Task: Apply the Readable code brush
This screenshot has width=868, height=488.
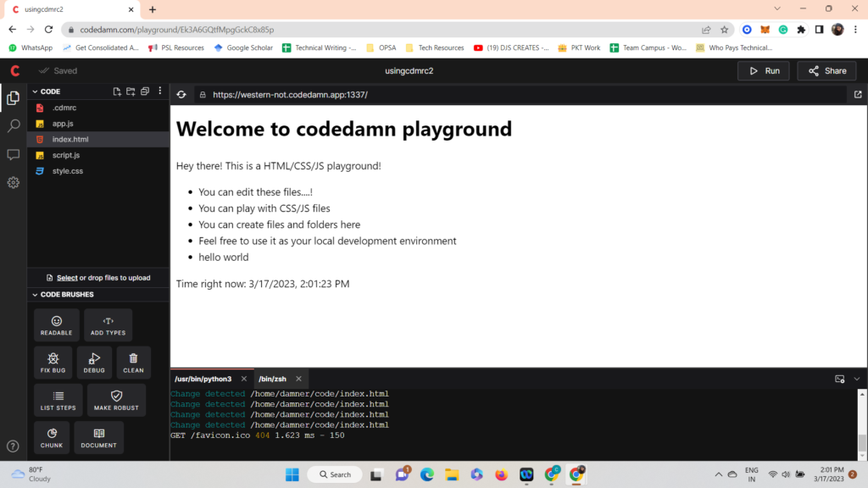Action: (x=57, y=324)
